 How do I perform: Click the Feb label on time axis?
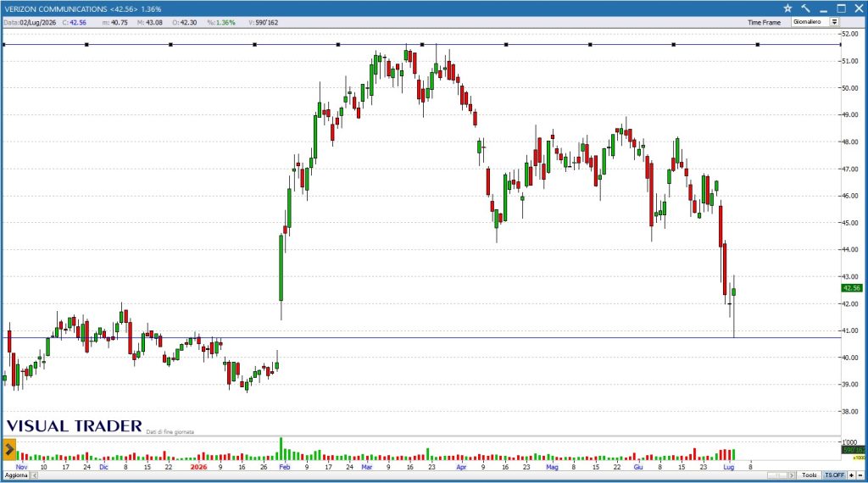285,467
